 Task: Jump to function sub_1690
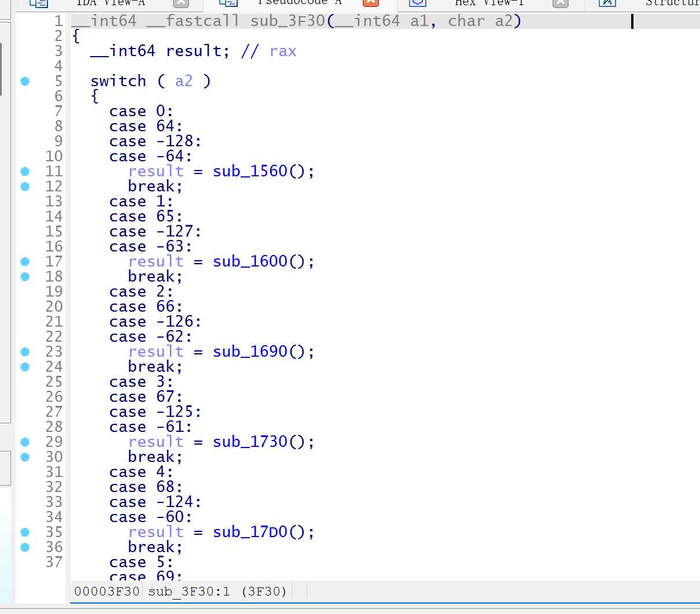pyautogui.click(x=250, y=352)
